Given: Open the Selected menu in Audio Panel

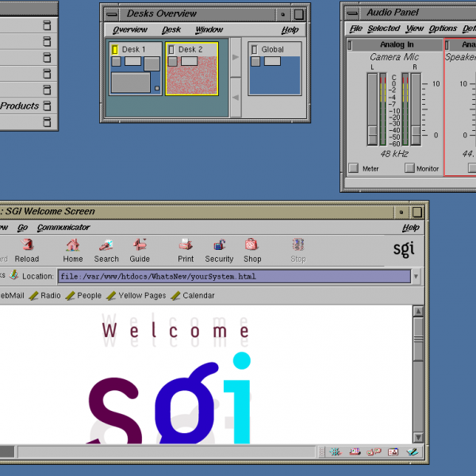Looking at the screenshot, I should click(x=384, y=29).
